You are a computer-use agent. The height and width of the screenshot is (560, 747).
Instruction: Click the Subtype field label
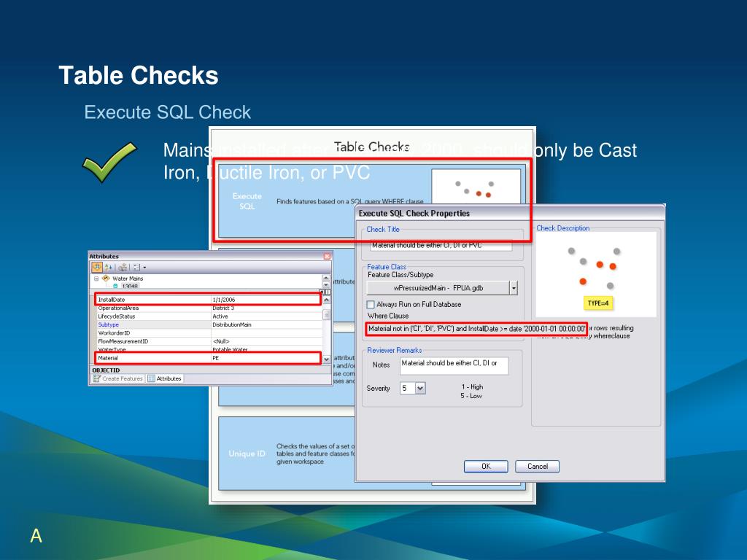pos(108,324)
